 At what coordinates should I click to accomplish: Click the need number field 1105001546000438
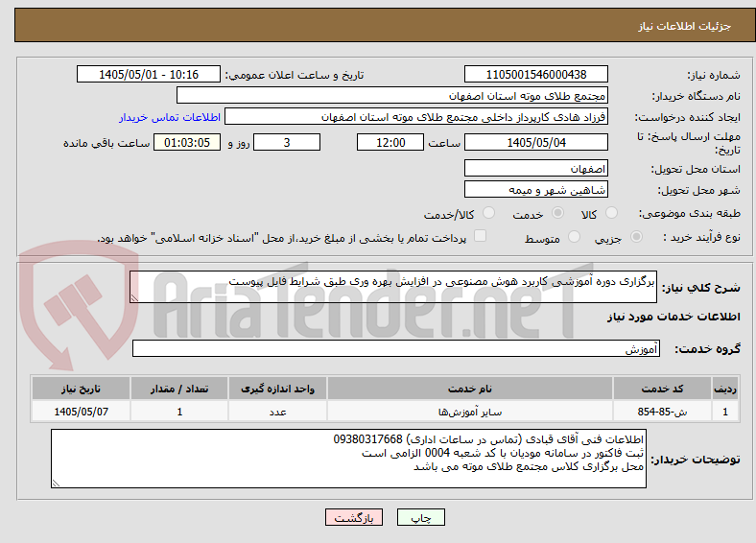535,74
